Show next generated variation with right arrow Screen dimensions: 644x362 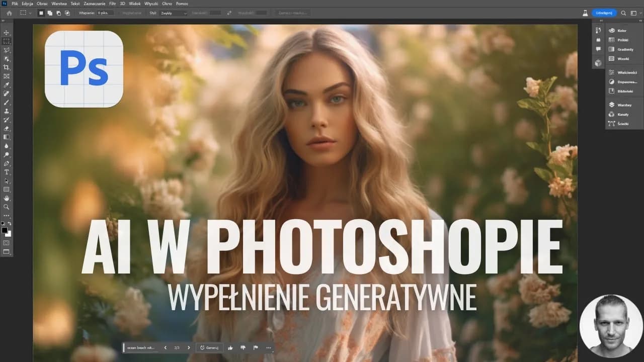pyautogui.click(x=189, y=347)
